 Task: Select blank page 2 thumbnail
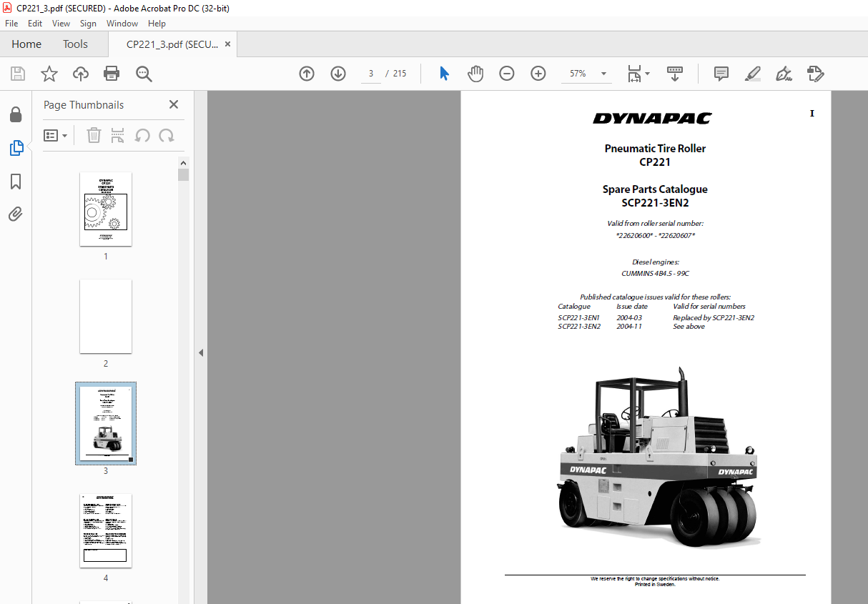coord(106,316)
